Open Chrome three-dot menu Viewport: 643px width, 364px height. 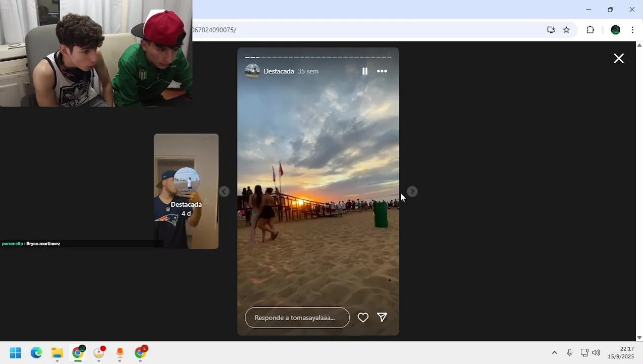pos(632,30)
